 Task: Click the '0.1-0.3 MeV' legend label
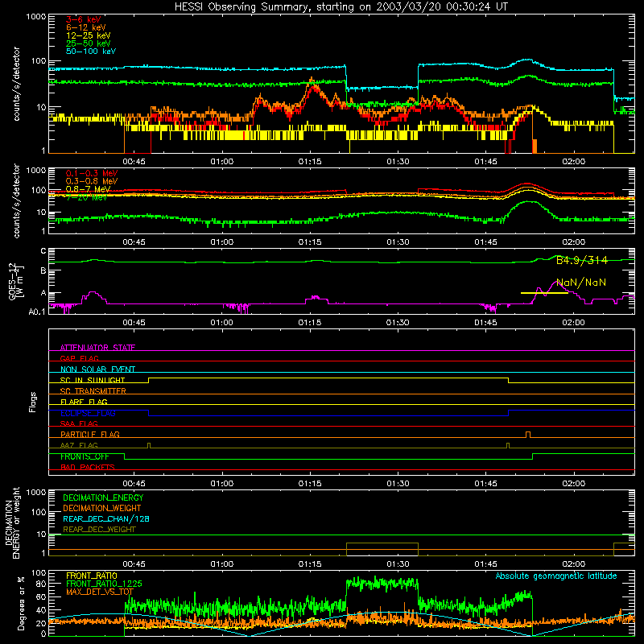(x=92, y=173)
